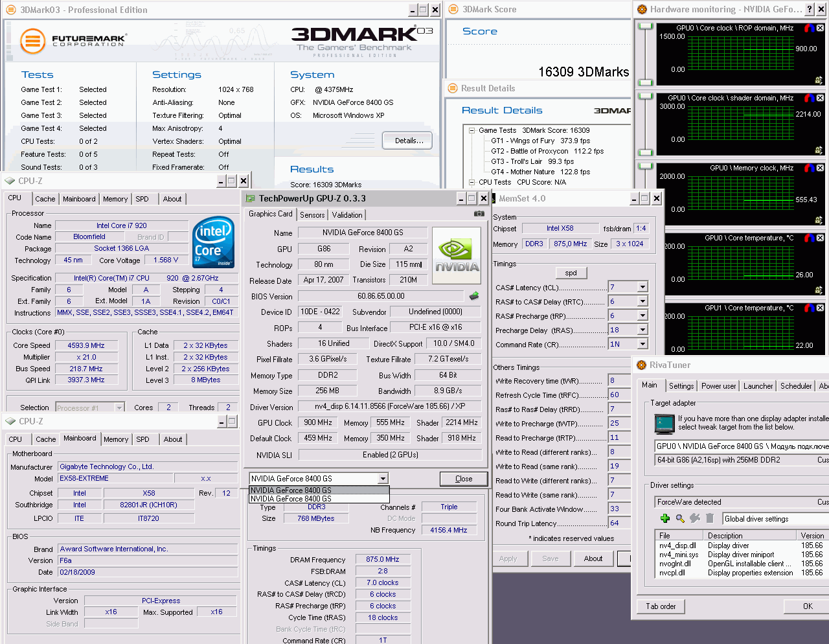
Task: Open the Command Rate (CR) dropdown in MemSet
Action: point(642,344)
